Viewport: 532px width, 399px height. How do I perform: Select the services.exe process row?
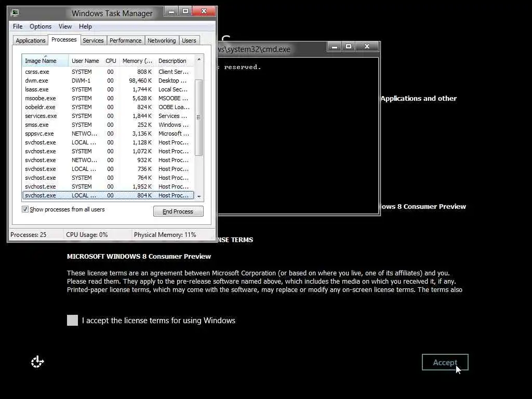pyautogui.click(x=108, y=116)
